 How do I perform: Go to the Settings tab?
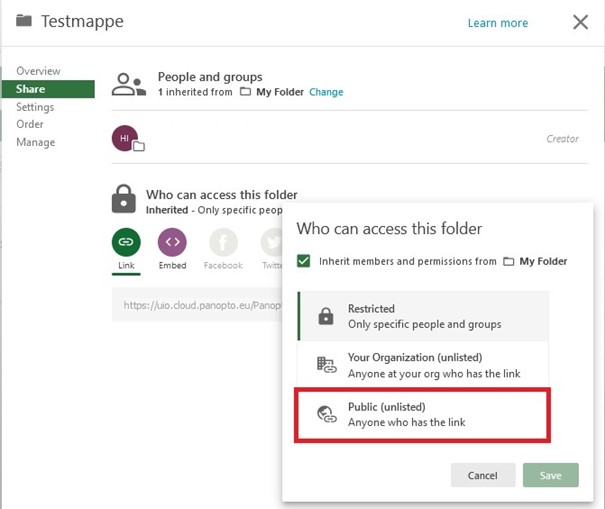coord(35,107)
